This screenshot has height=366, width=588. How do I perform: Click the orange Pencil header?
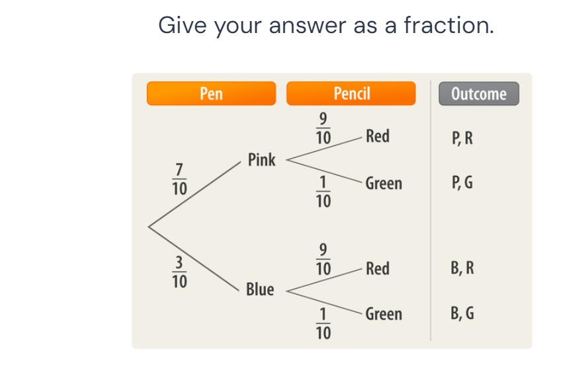pos(351,93)
